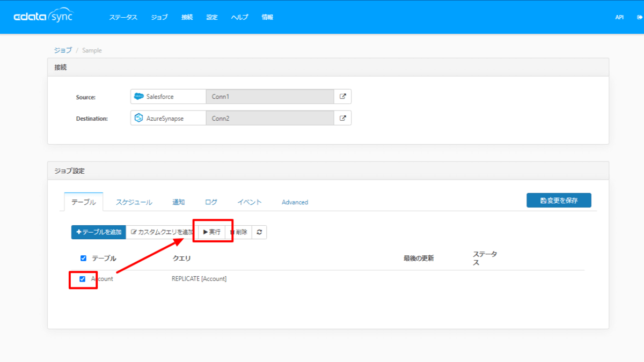Click the ジョブ breadcrumb link

(x=63, y=50)
